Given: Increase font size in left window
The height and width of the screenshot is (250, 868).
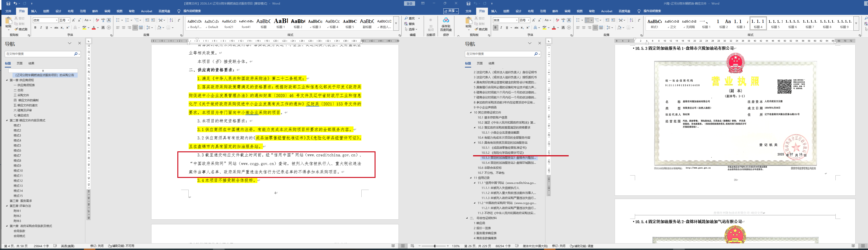Looking at the screenshot, I should point(74,20).
